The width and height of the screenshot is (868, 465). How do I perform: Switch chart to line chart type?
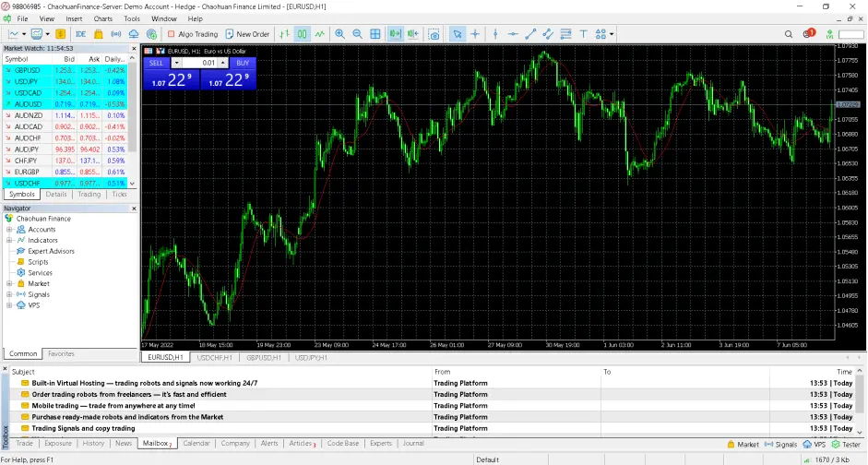click(320, 34)
